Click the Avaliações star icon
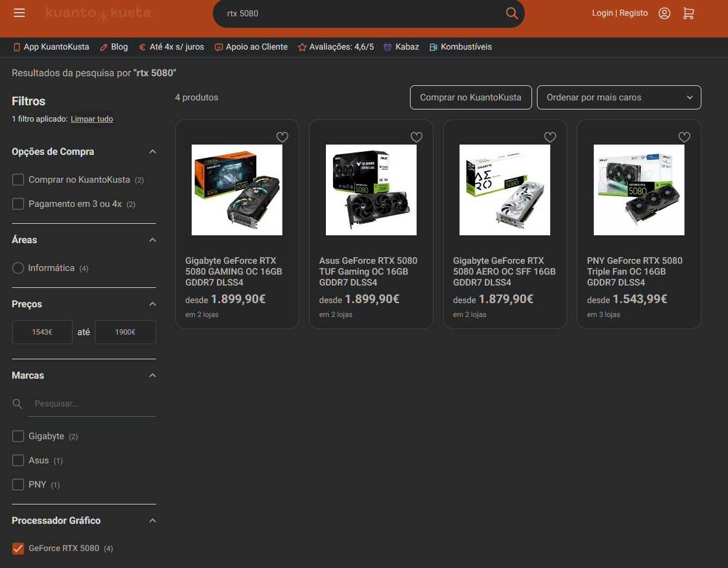The image size is (728, 568). point(302,47)
